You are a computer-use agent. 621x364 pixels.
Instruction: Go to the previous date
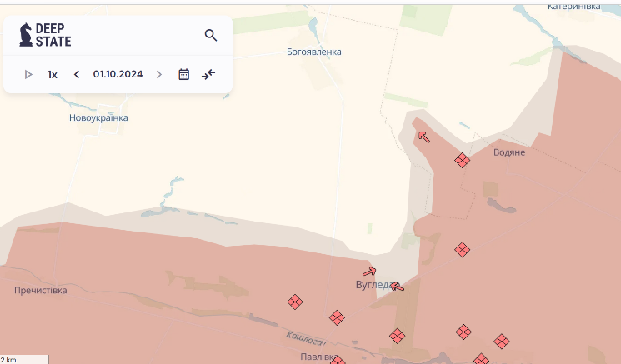tap(77, 74)
